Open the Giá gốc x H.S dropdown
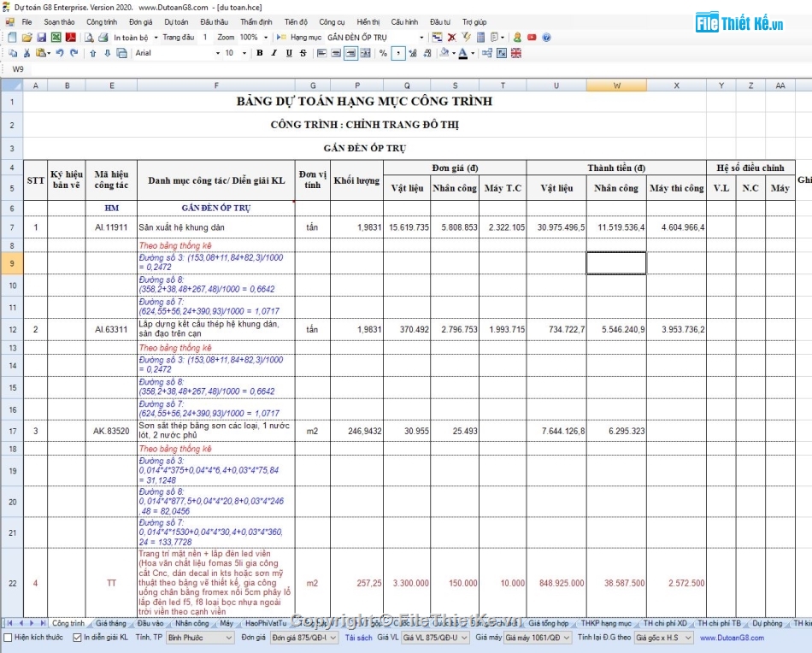 (664, 638)
